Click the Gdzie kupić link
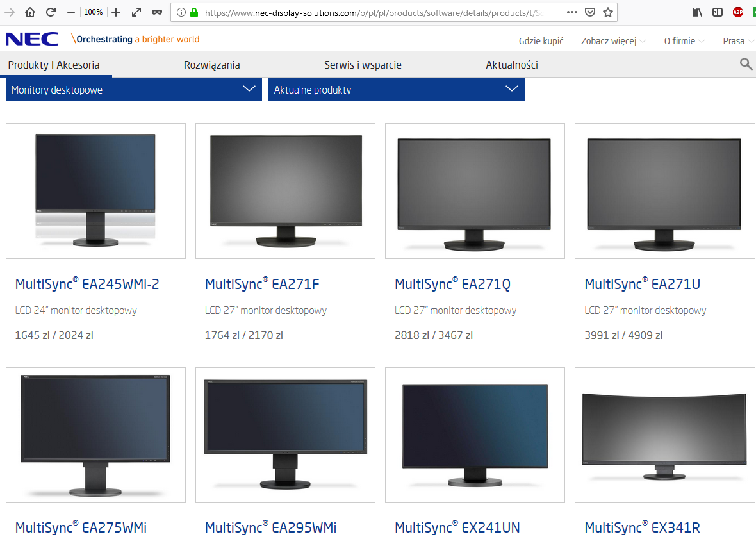This screenshot has height=548, width=756. point(541,41)
